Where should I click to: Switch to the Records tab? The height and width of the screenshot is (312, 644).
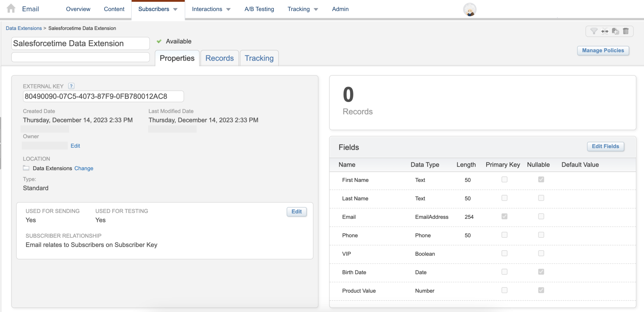[x=219, y=58]
